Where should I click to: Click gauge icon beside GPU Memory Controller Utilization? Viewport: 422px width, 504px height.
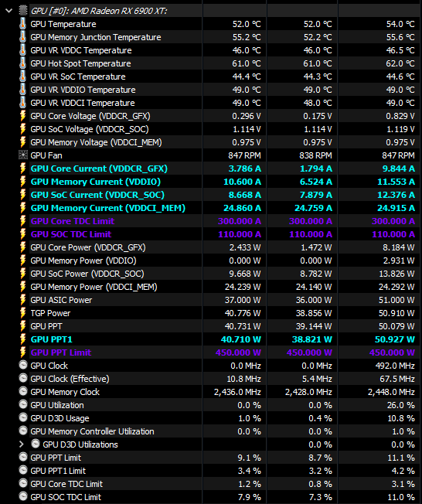(x=23, y=431)
